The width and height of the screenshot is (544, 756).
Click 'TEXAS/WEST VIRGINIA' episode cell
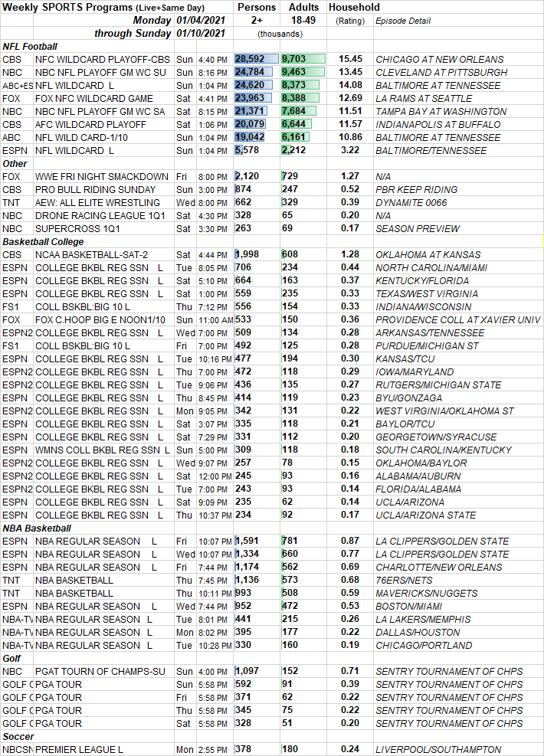pyautogui.click(x=427, y=293)
